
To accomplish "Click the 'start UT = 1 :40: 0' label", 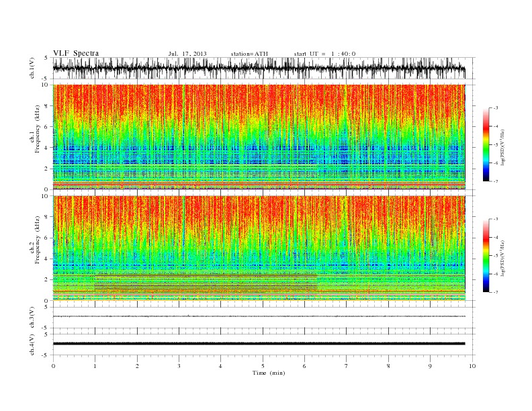I will pyautogui.click(x=324, y=54).
